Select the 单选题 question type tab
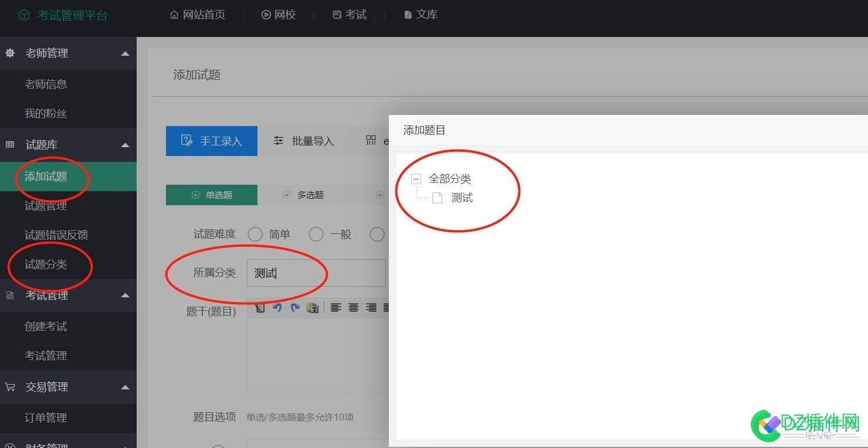Viewport: 868px width, 448px height. 212,195
